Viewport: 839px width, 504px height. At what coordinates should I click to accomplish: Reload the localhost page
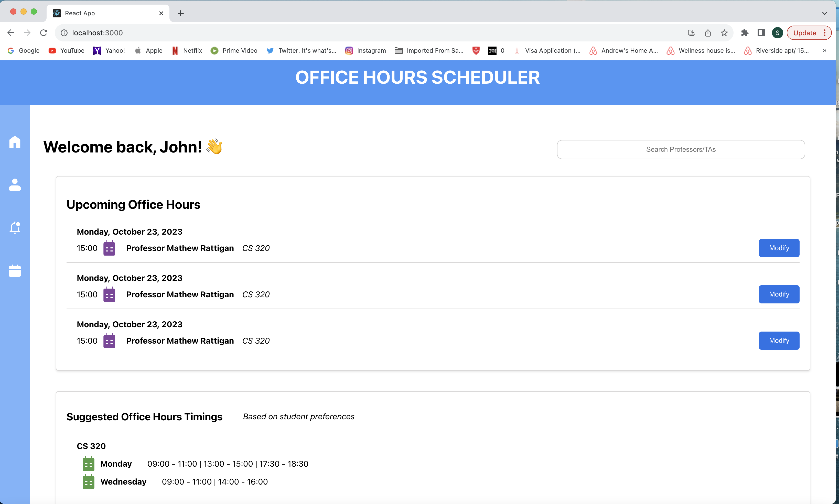[x=44, y=32]
